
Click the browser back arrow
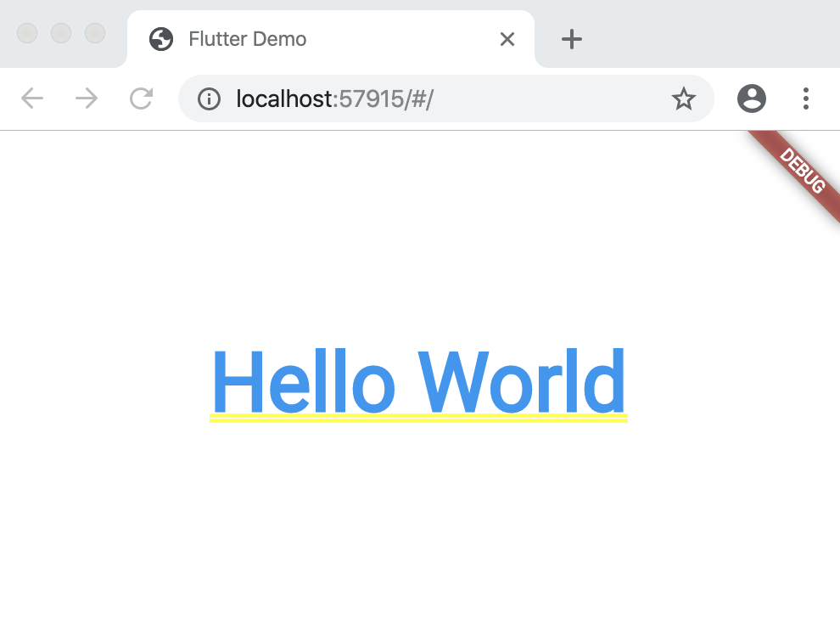tap(32, 99)
